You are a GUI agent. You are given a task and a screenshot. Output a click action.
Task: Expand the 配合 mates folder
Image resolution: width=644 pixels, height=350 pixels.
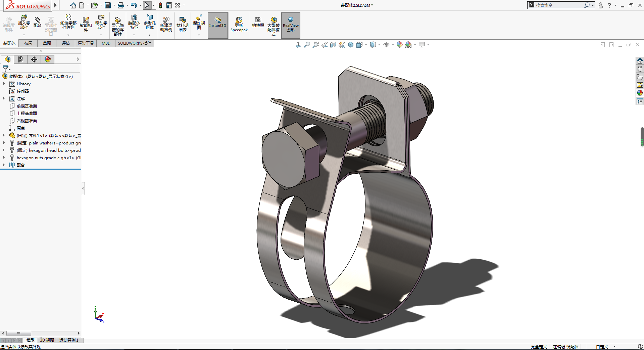tap(4, 165)
